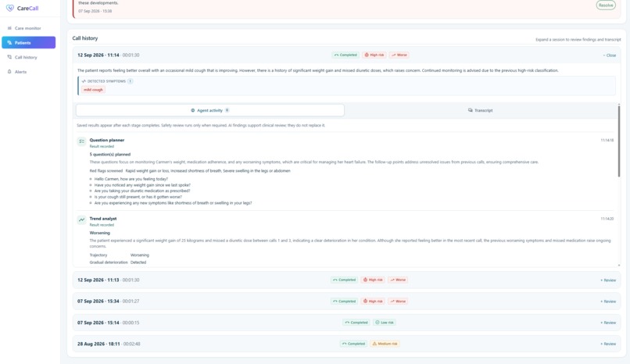The height and width of the screenshot is (364, 630).
Task: Click the Call history section heading
Action: tap(84, 38)
